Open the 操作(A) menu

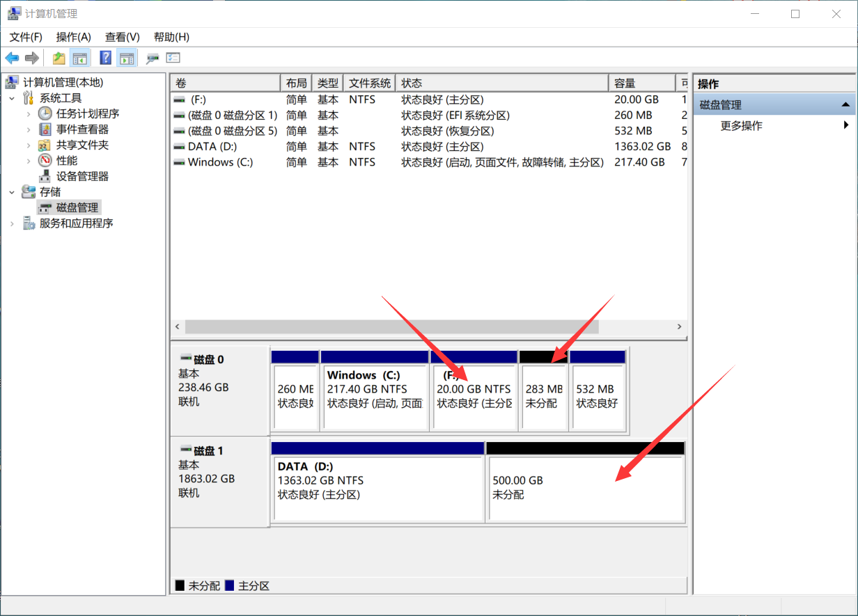[74, 37]
